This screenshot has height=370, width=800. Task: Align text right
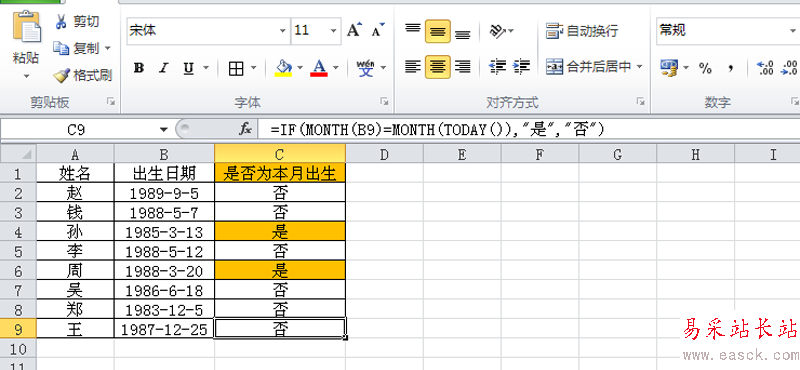pyautogui.click(x=462, y=66)
